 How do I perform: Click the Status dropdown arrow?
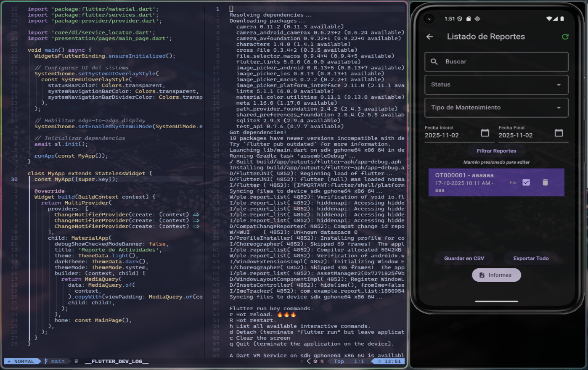[x=559, y=85]
